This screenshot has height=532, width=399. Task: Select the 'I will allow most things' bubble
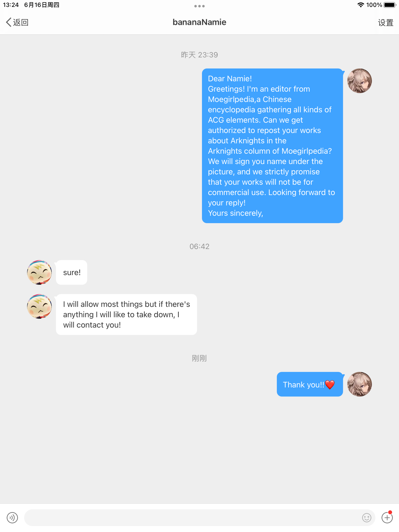point(126,315)
